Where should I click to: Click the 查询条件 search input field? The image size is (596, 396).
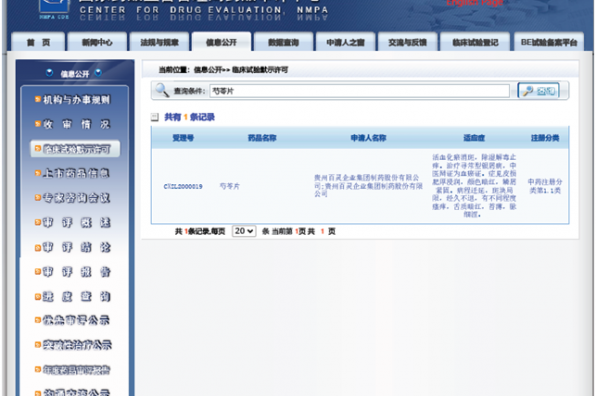(x=359, y=91)
